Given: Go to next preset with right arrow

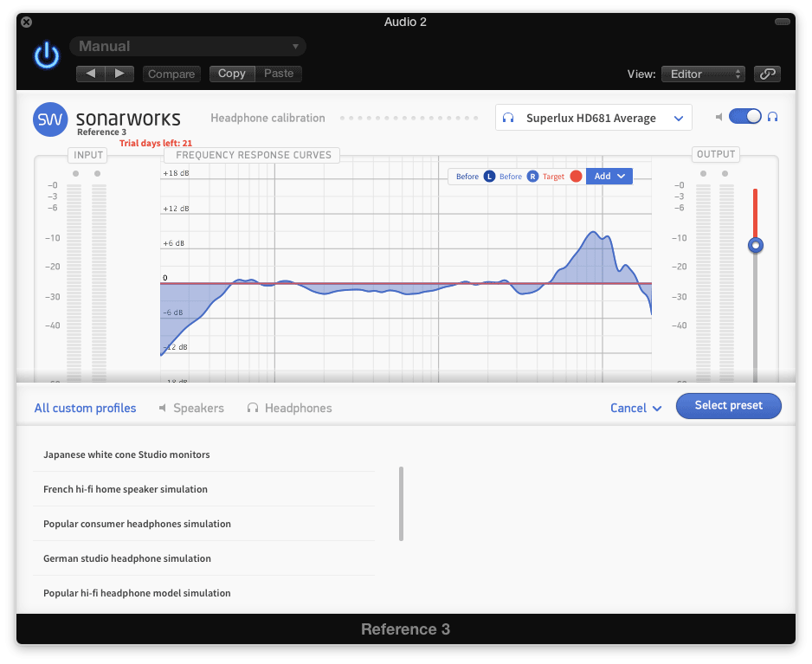Looking at the screenshot, I should point(119,74).
